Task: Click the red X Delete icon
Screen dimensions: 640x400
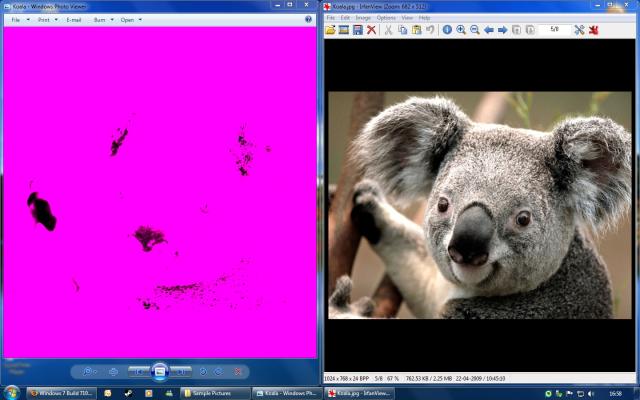Action: [371, 30]
